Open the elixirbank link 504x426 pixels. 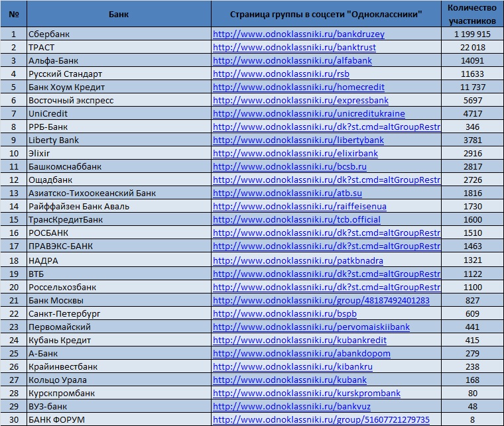click(x=295, y=153)
